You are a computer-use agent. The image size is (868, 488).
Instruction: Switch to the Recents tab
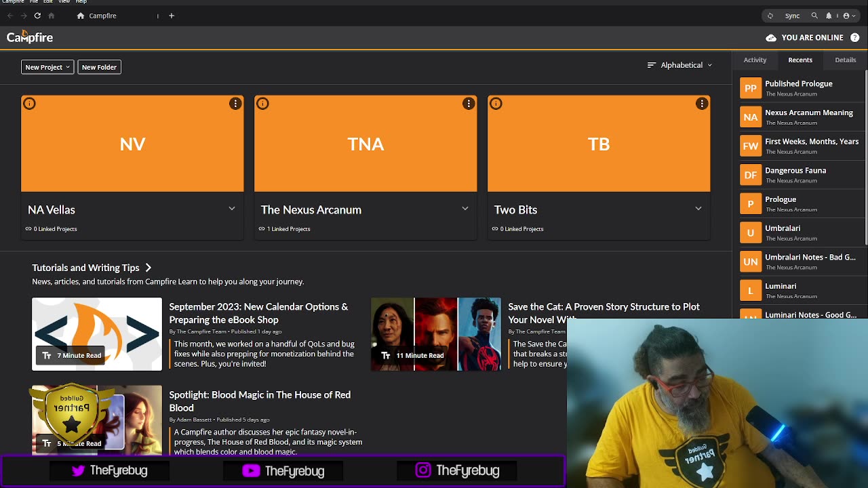(800, 60)
